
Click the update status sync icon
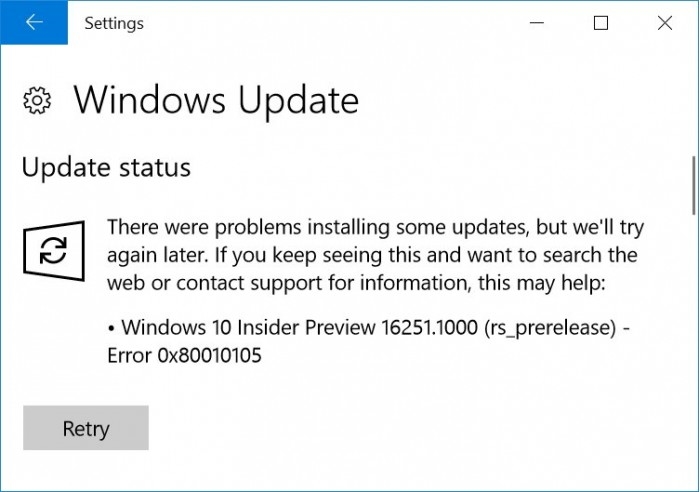53,251
